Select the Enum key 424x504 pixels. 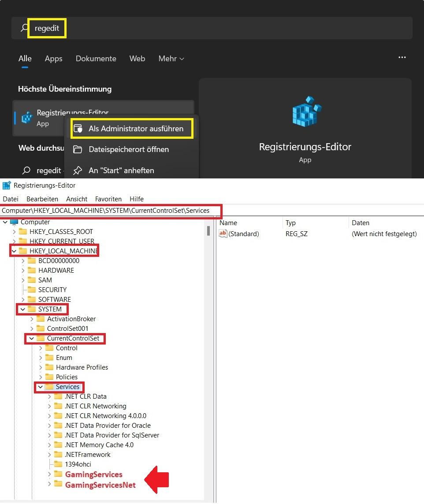pyautogui.click(x=64, y=358)
